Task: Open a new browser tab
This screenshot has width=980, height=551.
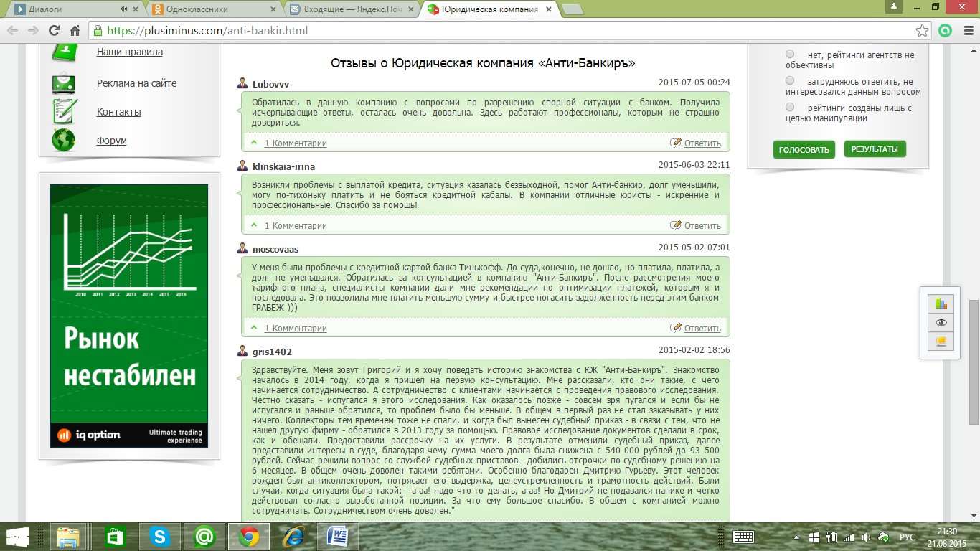Action: click(x=573, y=9)
